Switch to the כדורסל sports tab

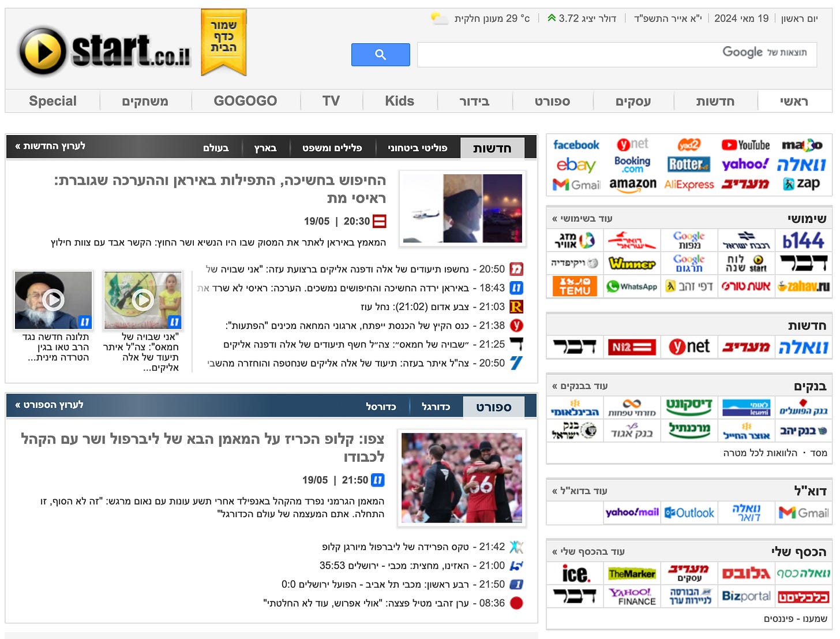tap(381, 406)
